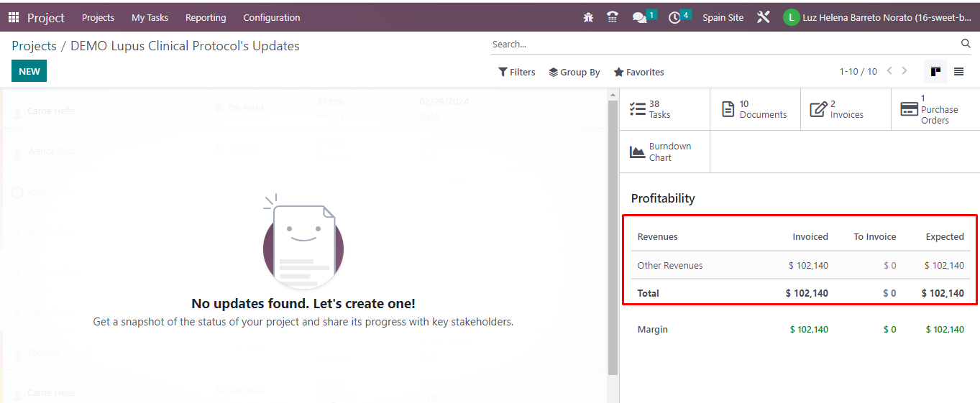The width and height of the screenshot is (980, 403).
Task: Open the VoIP phone icon
Action: tap(613, 17)
